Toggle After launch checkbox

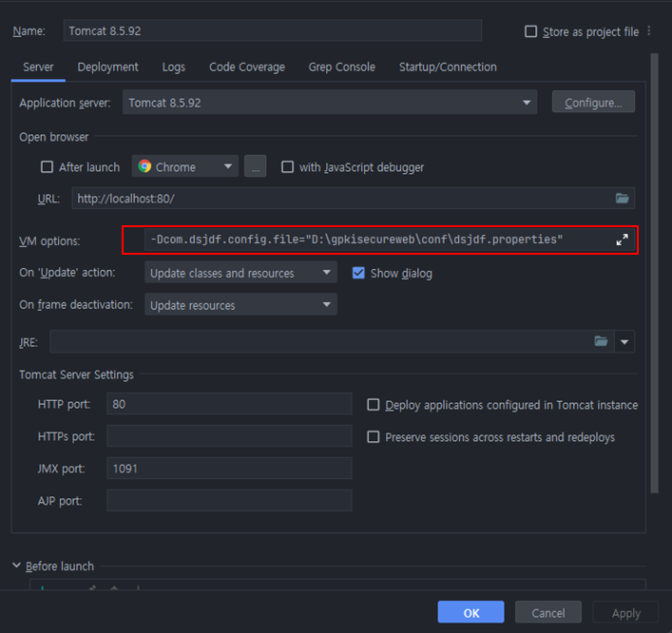pyautogui.click(x=47, y=166)
